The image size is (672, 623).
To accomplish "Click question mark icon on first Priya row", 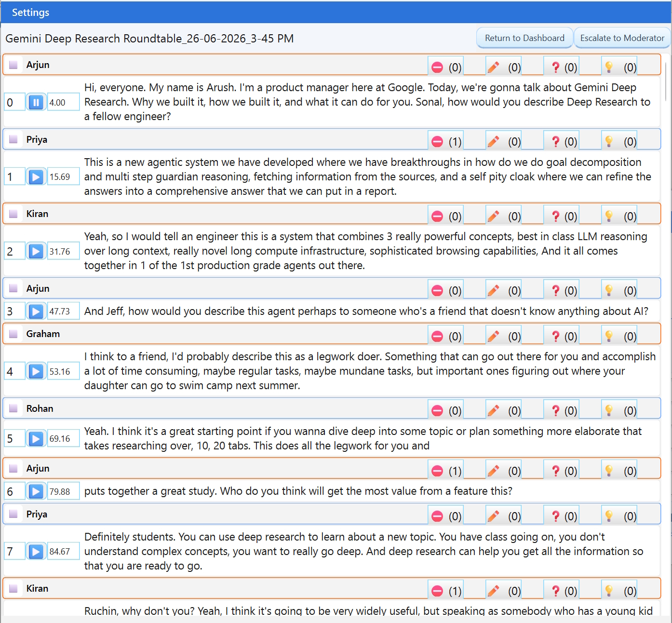I will point(555,141).
